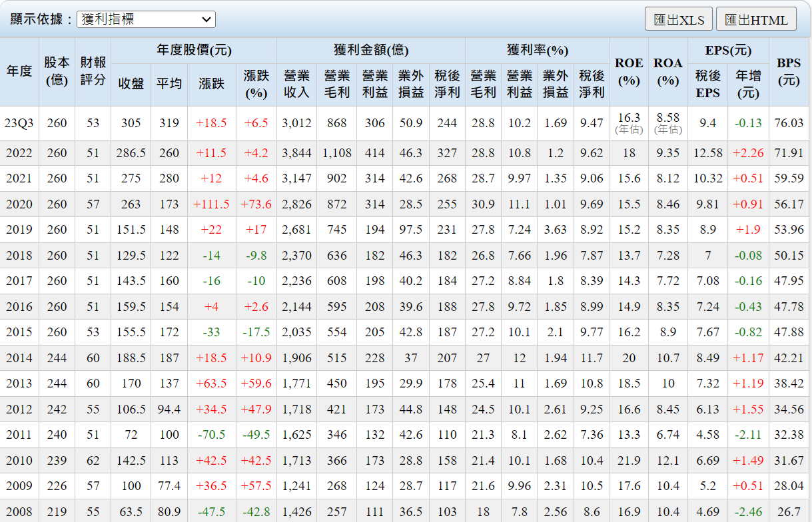The width and height of the screenshot is (812, 522).
Task: Open the 獲利指標 display dropdown
Action: pos(146,19)
